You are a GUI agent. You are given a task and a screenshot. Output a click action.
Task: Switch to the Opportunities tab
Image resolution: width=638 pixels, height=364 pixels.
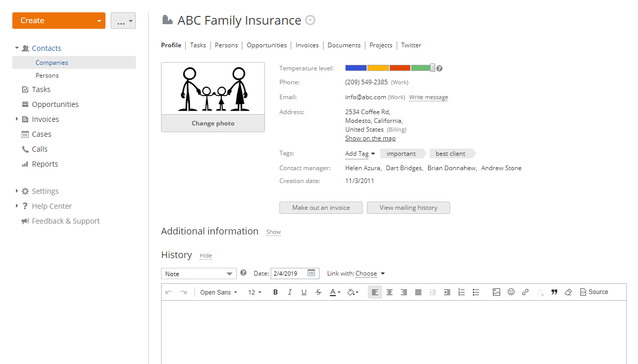(267, 45)
